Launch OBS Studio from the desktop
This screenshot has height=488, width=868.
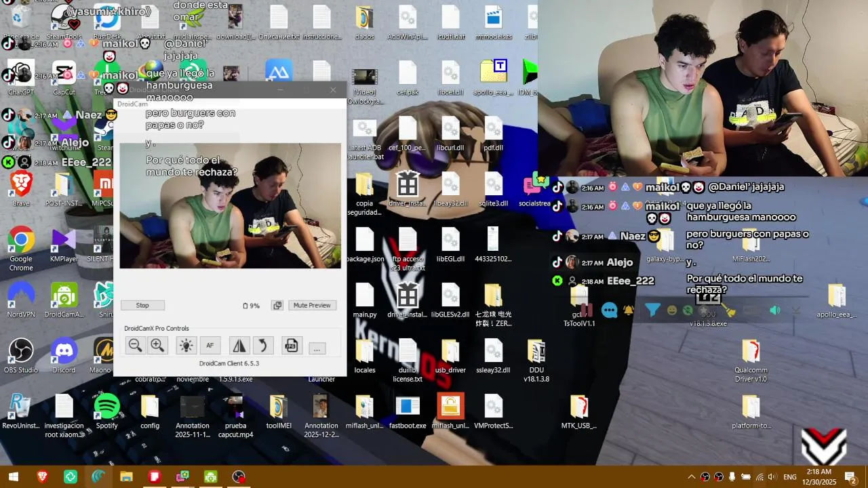pyautogui.click(x=21, y=356)
